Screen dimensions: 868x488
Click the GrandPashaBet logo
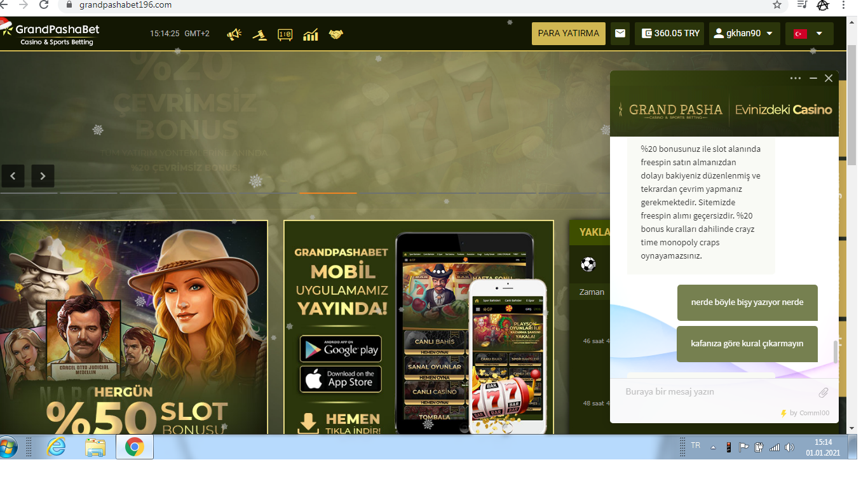click(51, 33)
